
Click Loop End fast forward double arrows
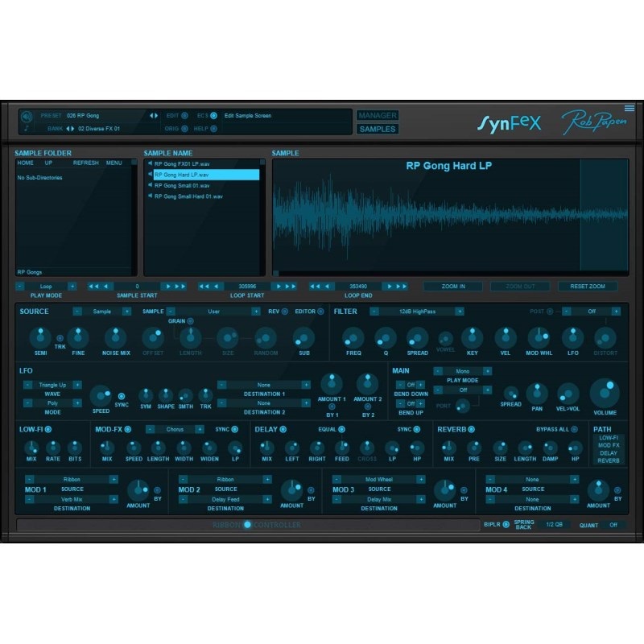[x=402, y=287]
